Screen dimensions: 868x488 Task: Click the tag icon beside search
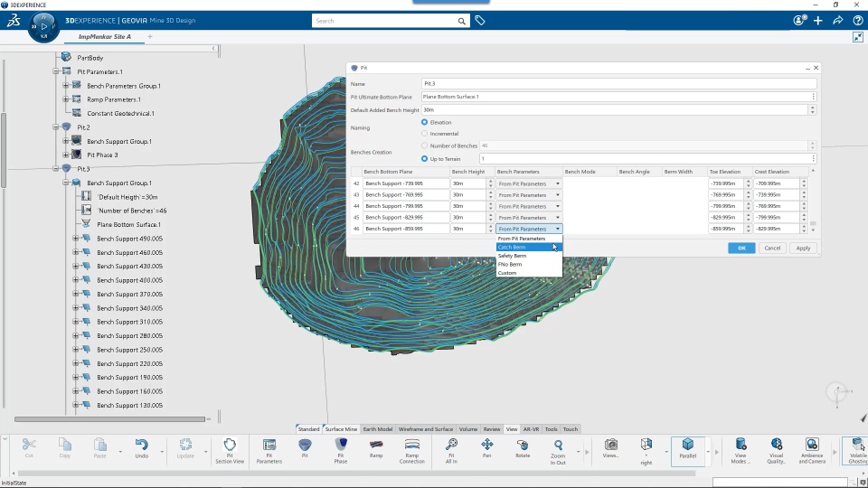point(480,21)
